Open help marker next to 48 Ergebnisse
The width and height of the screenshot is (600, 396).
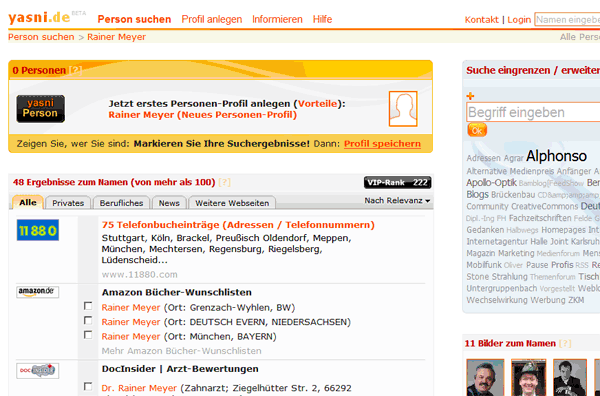click(x=225, y=182)
